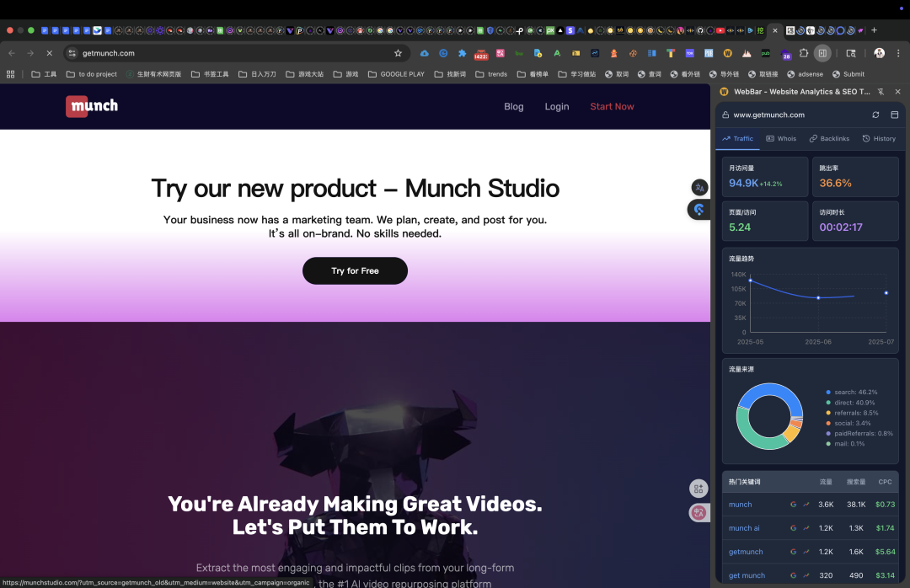Viewport: 910px width, 588px height.
Task: Open Login in site navigation
Action: coord(557,107)
